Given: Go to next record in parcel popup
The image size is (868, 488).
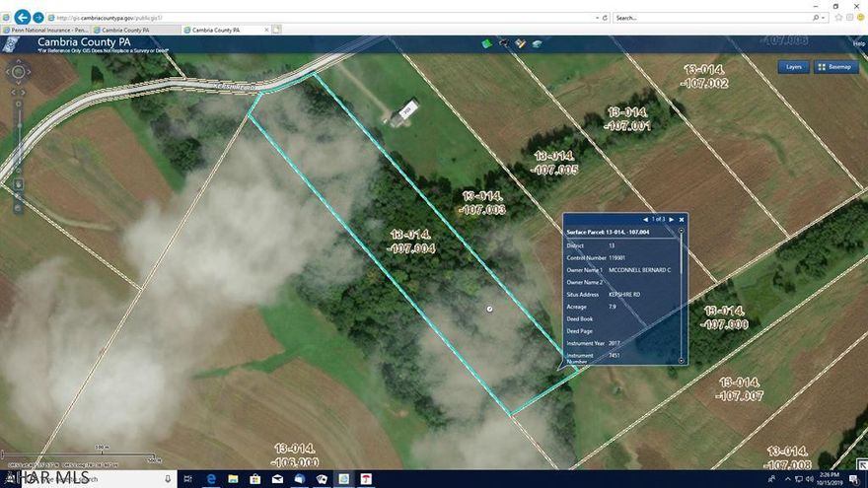Looking at the screenshot, I should click(671, 219).
